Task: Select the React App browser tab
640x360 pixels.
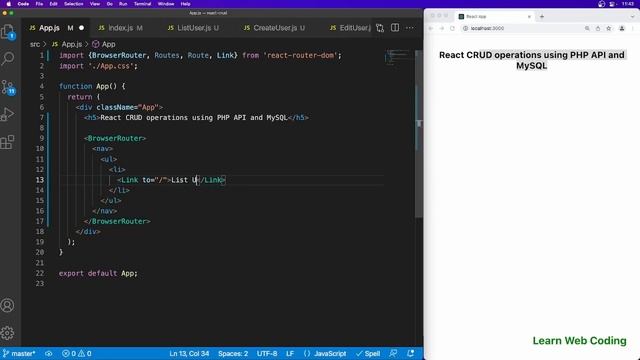Action: click(495, 16)
